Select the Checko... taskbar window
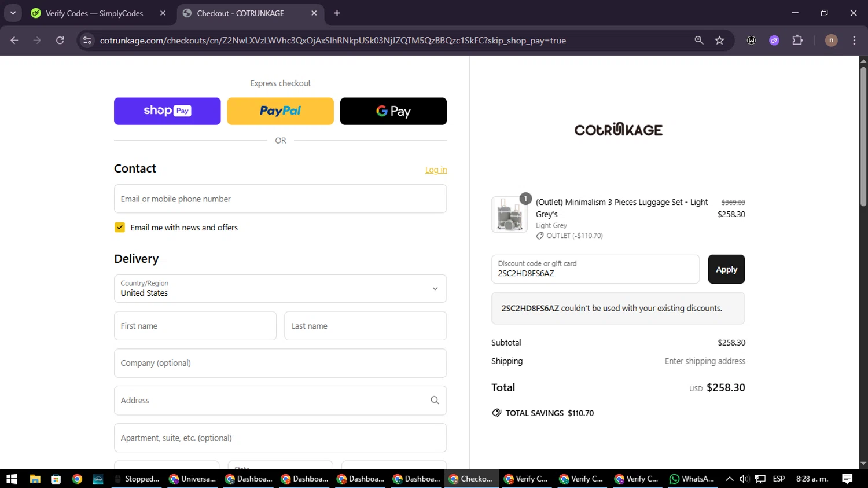 point(472,479)
